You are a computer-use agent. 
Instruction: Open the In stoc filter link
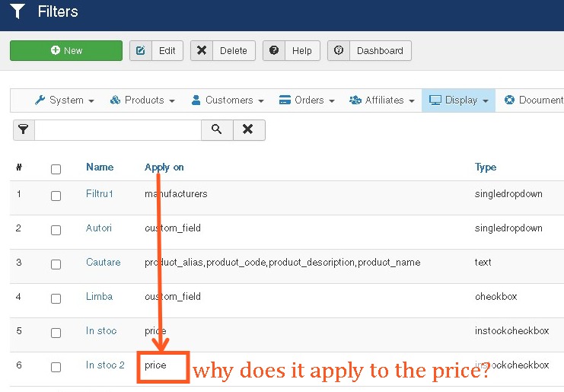pos(101,330)
